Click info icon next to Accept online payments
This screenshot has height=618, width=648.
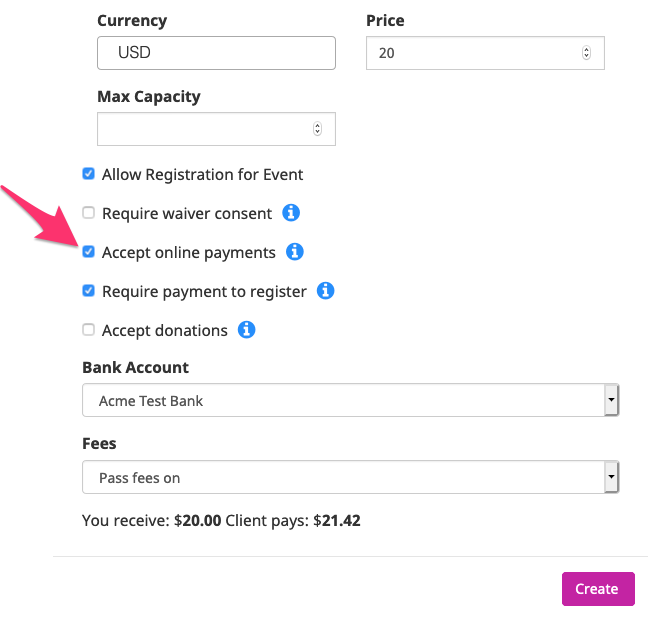(x=295, y=252)
